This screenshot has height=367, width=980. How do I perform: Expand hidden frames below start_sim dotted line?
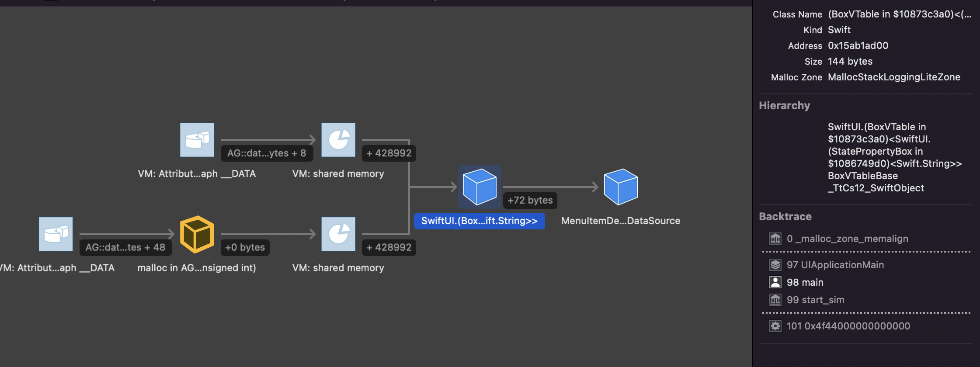865,313
